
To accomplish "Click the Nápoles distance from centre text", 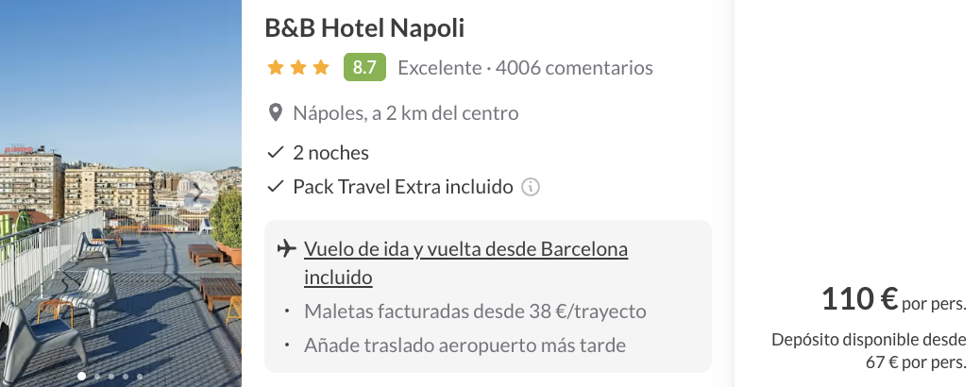I will pyautogui.click(x=406, y=113).
